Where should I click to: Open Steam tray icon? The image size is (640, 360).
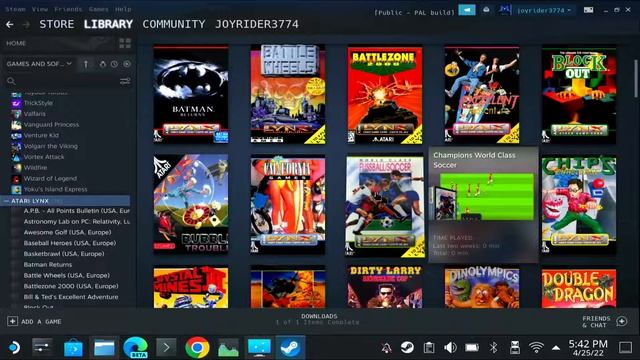coord(407,347)
